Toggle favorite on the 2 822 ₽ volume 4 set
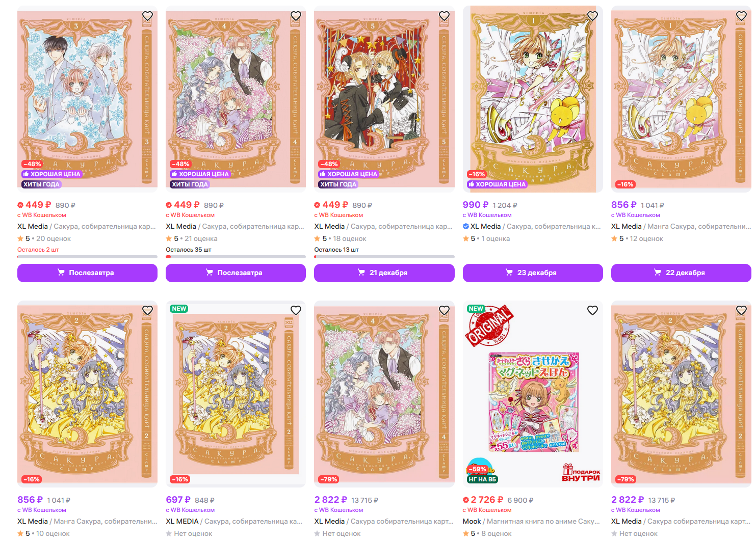The height and width of the screenshot is (542, 756). [x=444, y=310]
